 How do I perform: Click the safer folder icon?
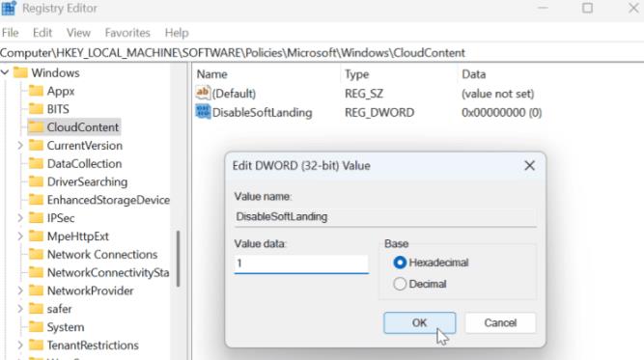coord(36,309)
